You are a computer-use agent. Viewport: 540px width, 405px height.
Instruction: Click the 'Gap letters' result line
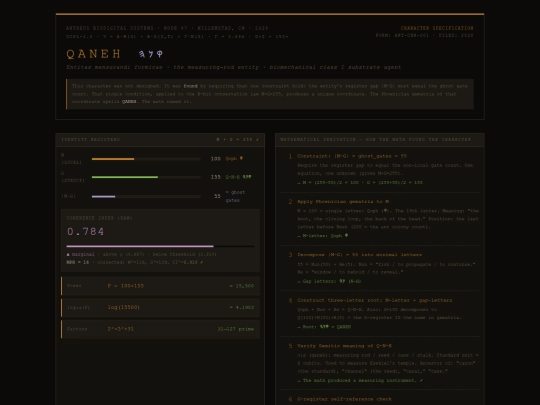(x=329, y=281)
